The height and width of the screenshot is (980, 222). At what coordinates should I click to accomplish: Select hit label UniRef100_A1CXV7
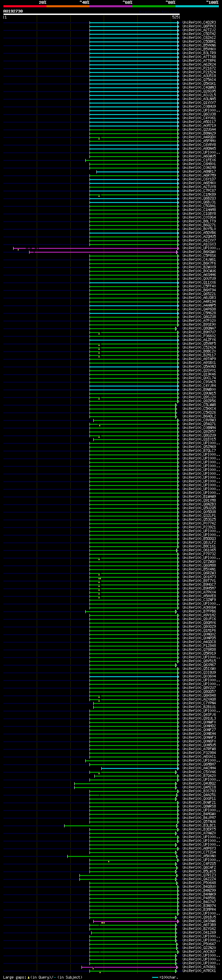tap(199, 241)
